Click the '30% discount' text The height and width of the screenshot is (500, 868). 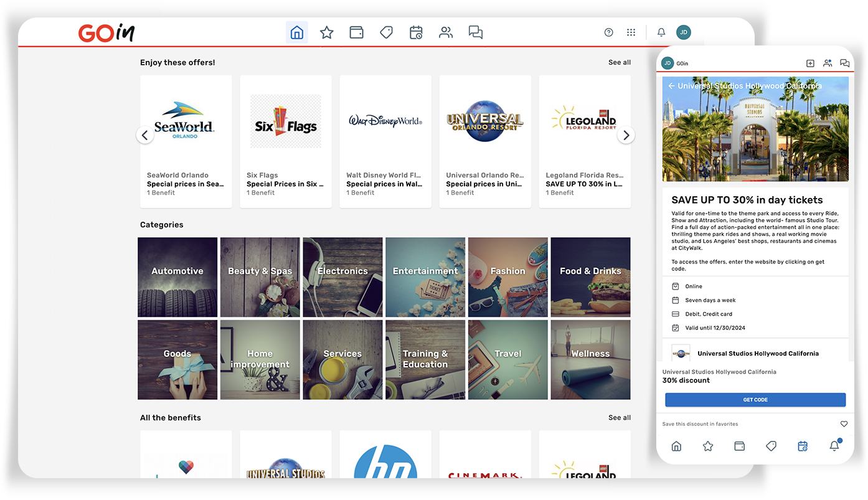(686, 380)
